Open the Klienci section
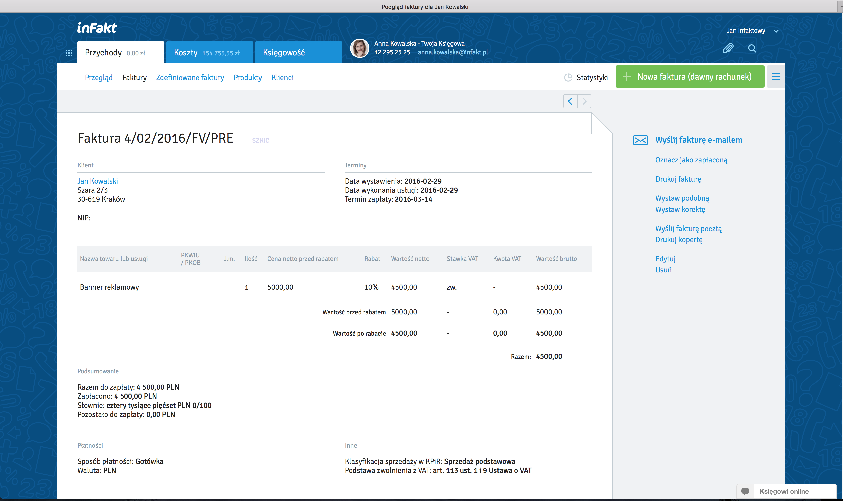This screenshot has width=854, height=504. [282, 78]
